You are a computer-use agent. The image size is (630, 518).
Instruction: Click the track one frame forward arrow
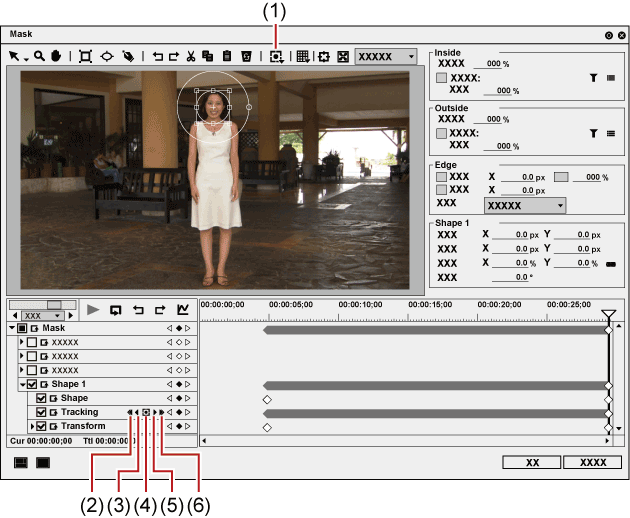154,412
